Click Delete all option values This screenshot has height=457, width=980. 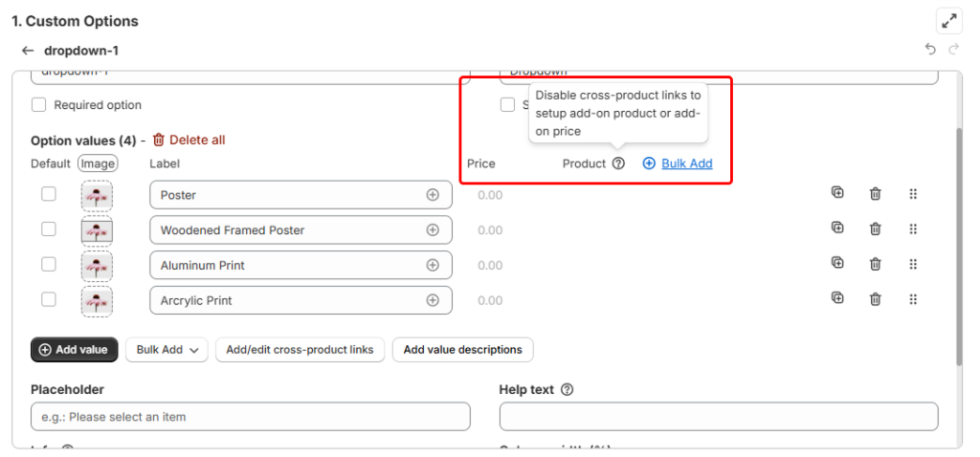pos(189,140)
